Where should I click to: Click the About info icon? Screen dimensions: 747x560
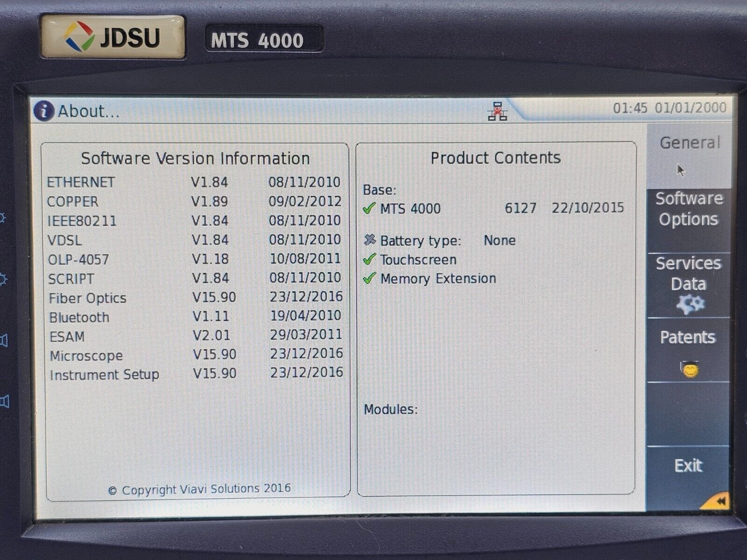pyautogui.click(x=43, y=111)
